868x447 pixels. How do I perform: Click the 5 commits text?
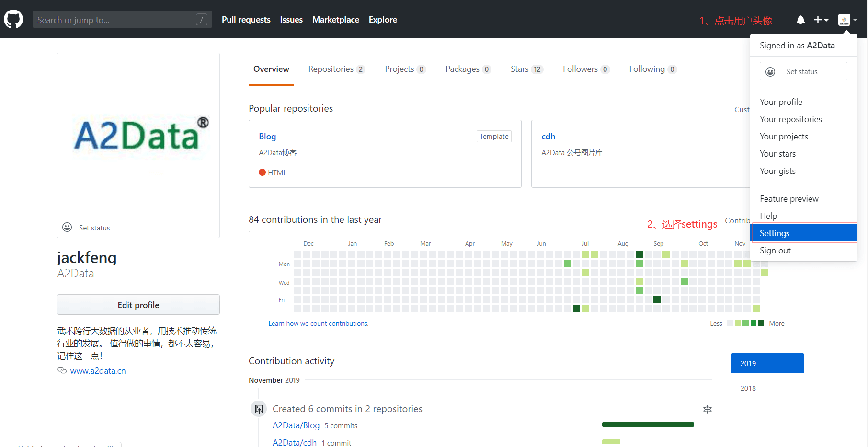click(x=341, y=426)
